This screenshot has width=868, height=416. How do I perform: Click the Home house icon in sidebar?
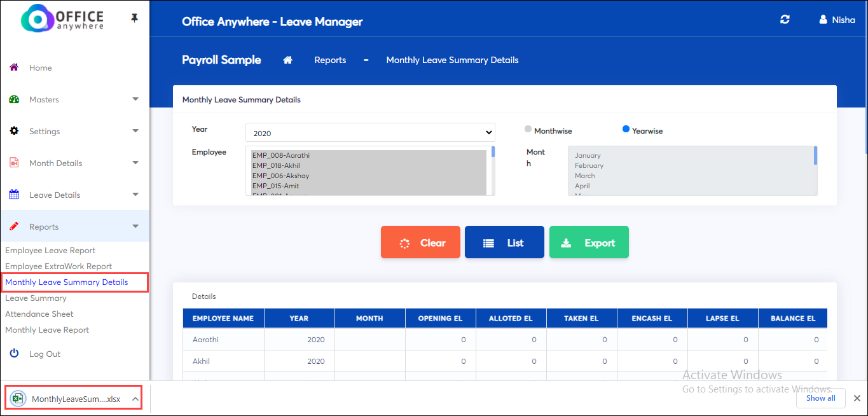[14, 67]
